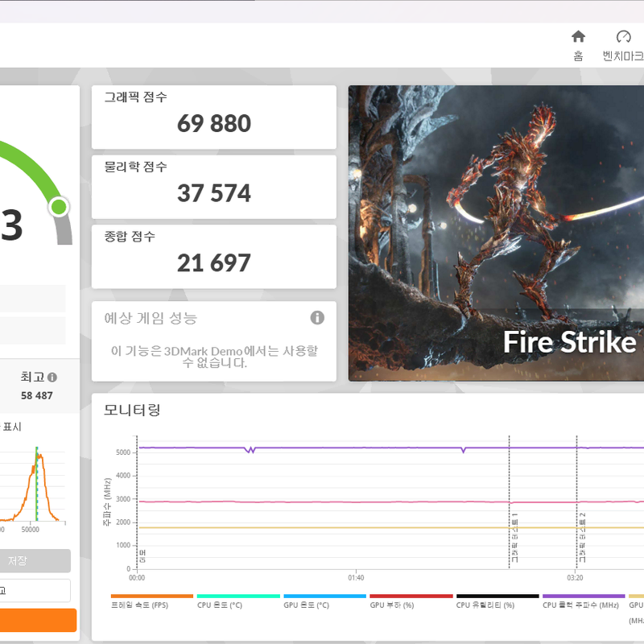Open the Home (홈) tab
Screen dimensions: 644x644
click(x=578, y=45)
